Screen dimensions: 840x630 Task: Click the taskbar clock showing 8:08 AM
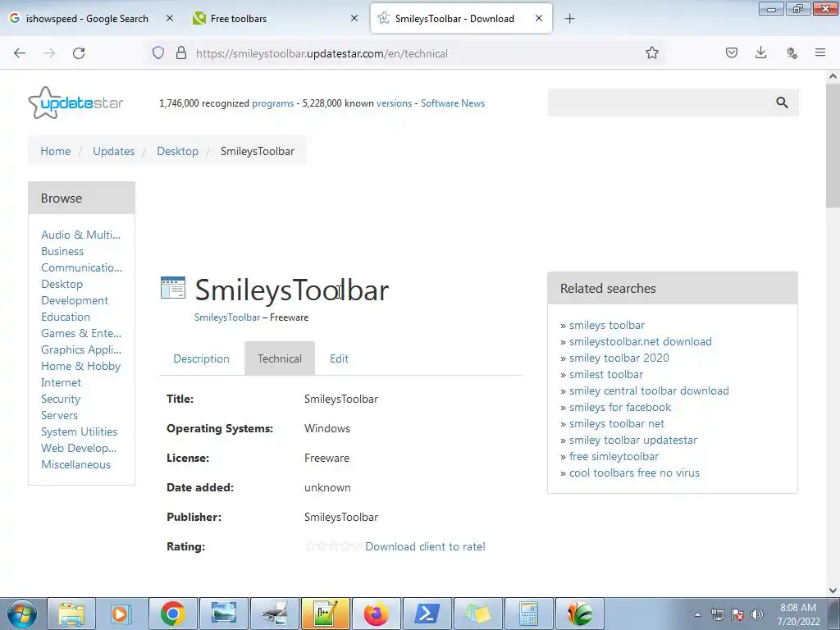pos(798,614)
